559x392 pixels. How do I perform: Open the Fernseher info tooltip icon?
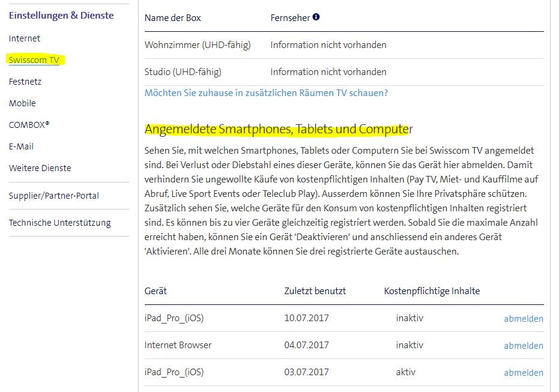(x=315, y=17)
